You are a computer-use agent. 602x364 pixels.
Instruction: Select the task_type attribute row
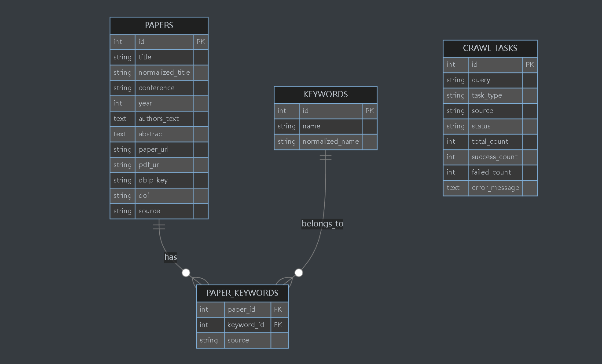click(490, 95)
